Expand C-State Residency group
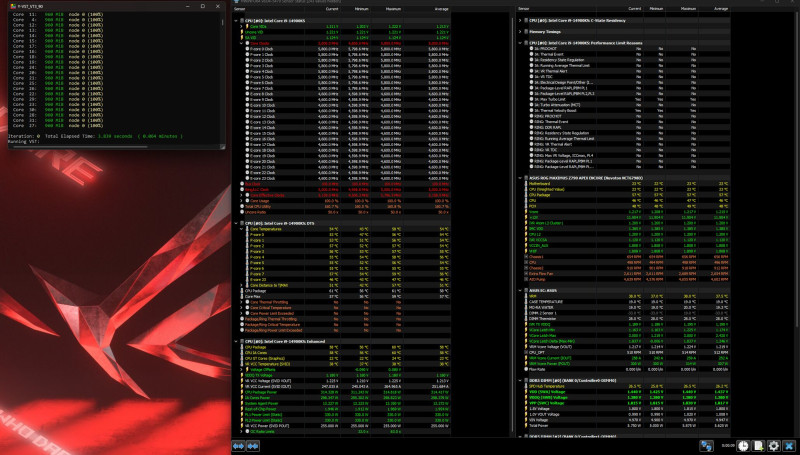This screenshot has height=455, width=800. coord(520,20)
